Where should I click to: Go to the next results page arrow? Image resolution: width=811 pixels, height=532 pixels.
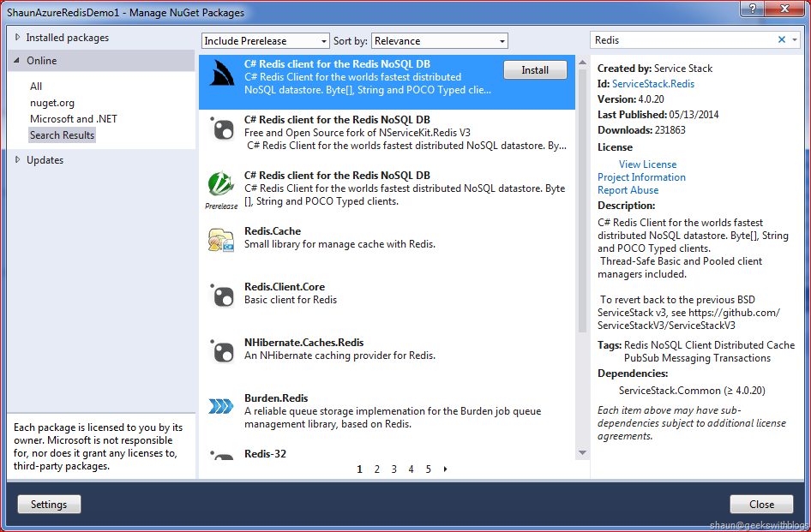(x=445, y=469)
